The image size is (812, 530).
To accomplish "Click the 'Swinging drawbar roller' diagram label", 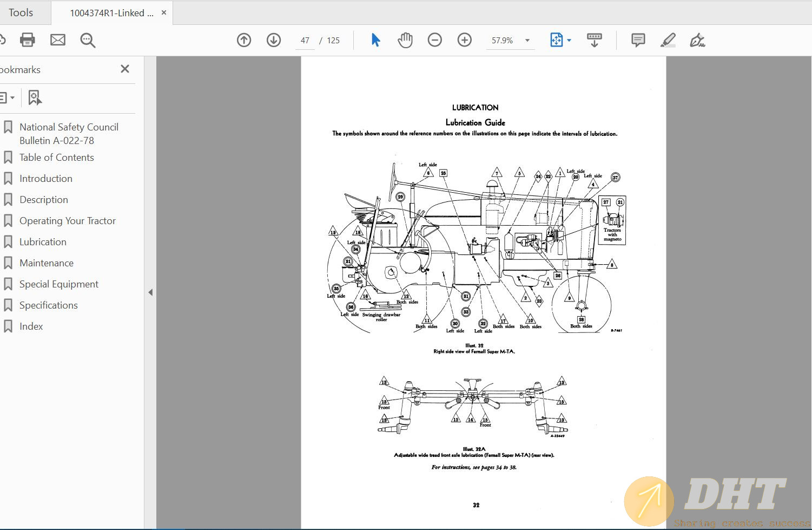I will 381,317.
